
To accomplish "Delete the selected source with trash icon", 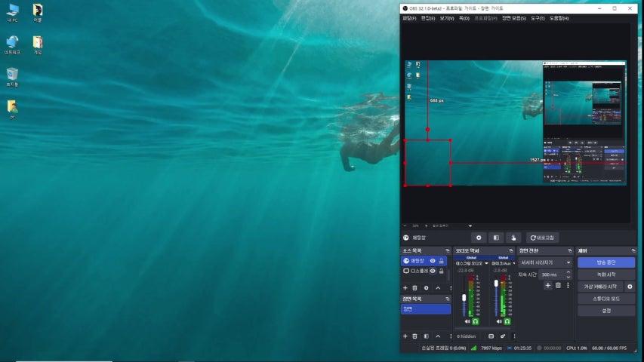I will 415,287.
